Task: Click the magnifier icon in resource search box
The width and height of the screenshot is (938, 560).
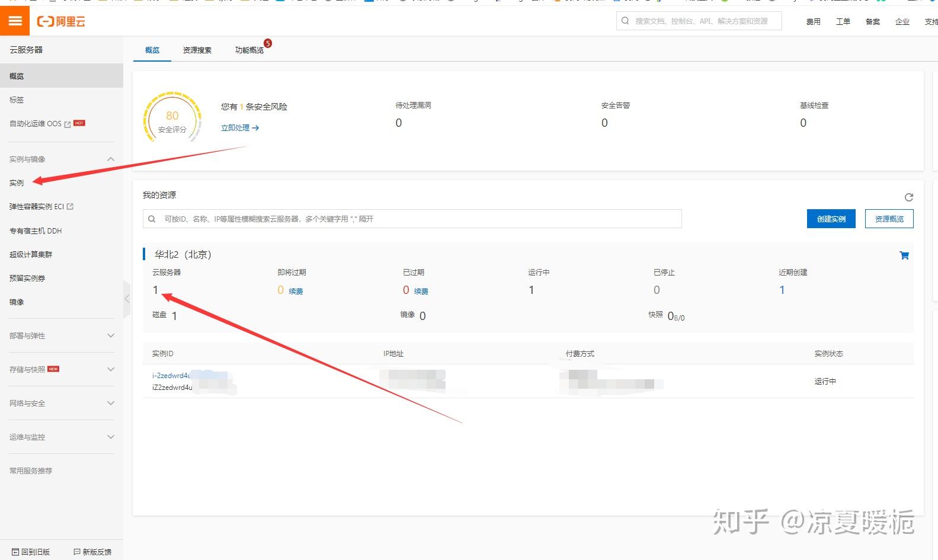Action: point(152,219)
